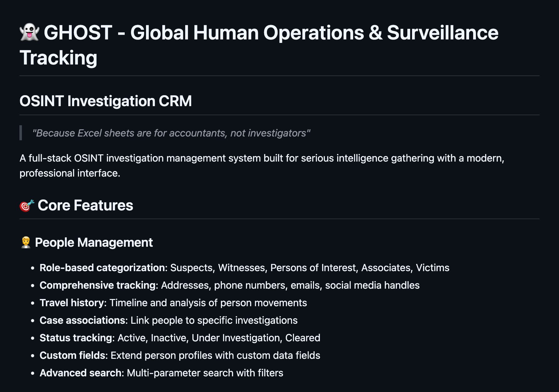
Task: Click "Active, Inactive, Under Investigation, Cleared" text
Action: [x=219, y=338]
